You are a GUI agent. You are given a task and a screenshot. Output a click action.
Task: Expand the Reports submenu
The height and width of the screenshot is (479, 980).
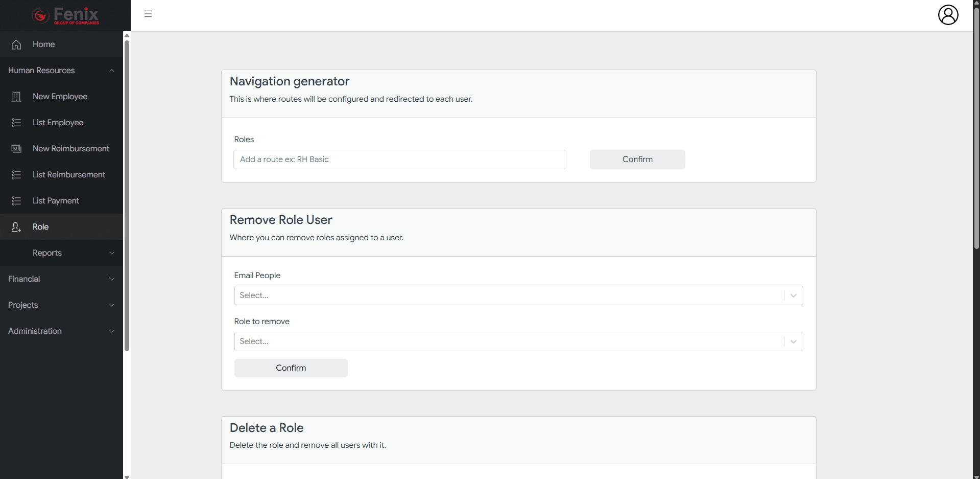(x=61, y=253)
